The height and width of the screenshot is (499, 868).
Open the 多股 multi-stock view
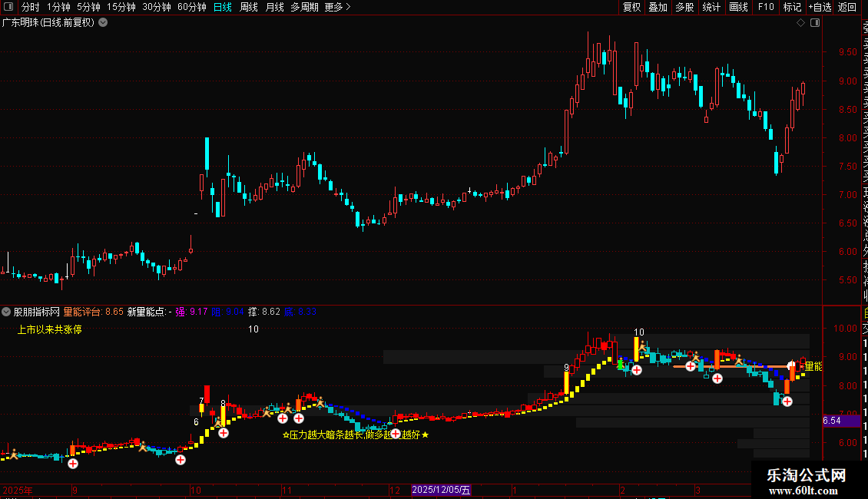684,7
